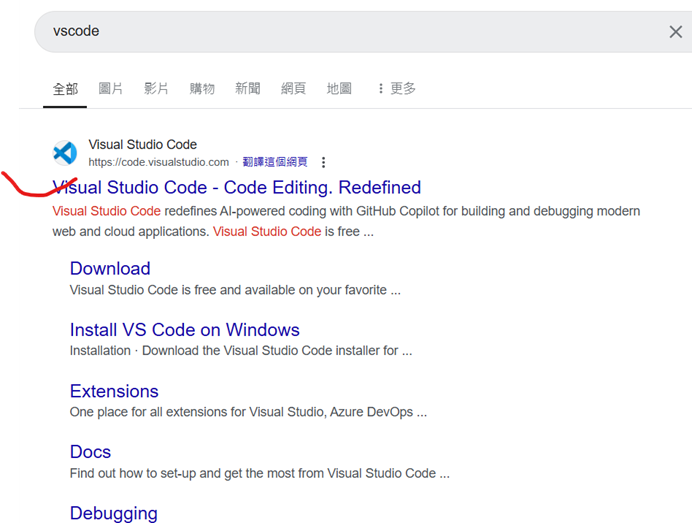Open the Install VS Code on Windows link
This screenshot has width=692, height=523.
[x=184, y=330]
